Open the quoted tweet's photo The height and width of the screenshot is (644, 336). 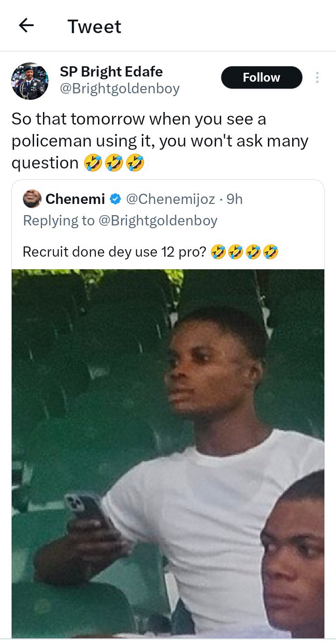click(168, 420)
